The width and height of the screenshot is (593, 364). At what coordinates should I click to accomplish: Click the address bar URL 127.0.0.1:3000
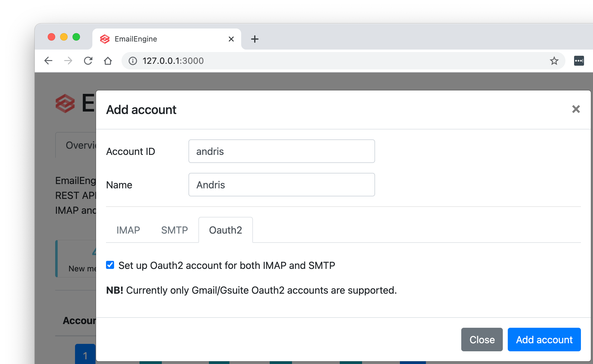[x=173, y=61]
